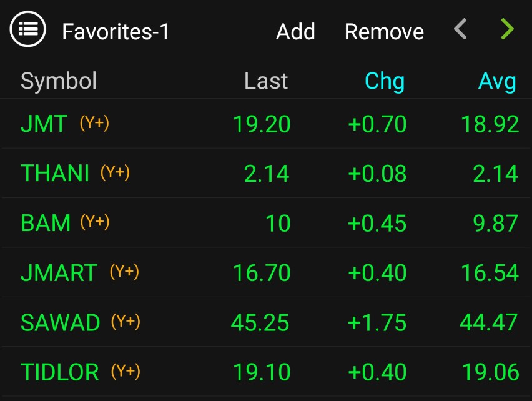Tap the Remove button

click(384, 32)
